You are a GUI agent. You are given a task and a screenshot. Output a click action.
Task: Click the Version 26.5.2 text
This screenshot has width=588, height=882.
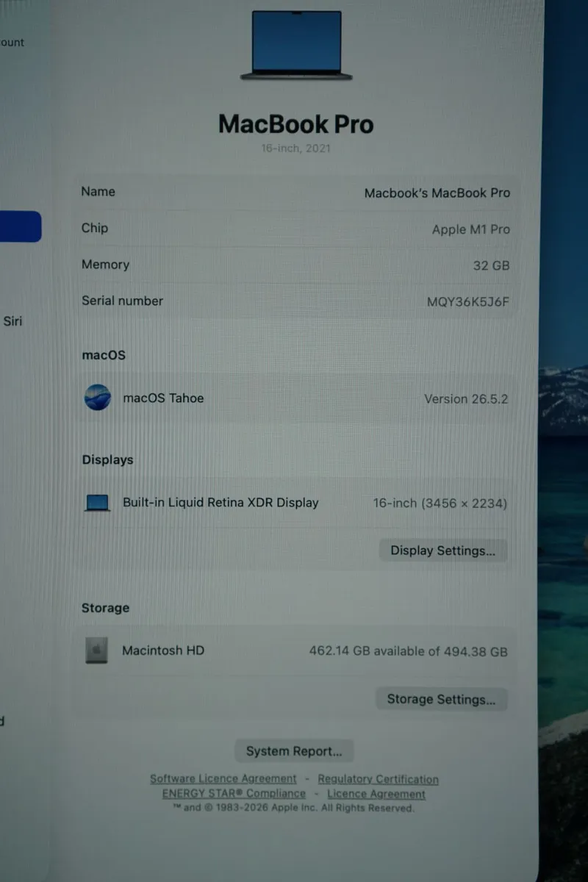466,399
